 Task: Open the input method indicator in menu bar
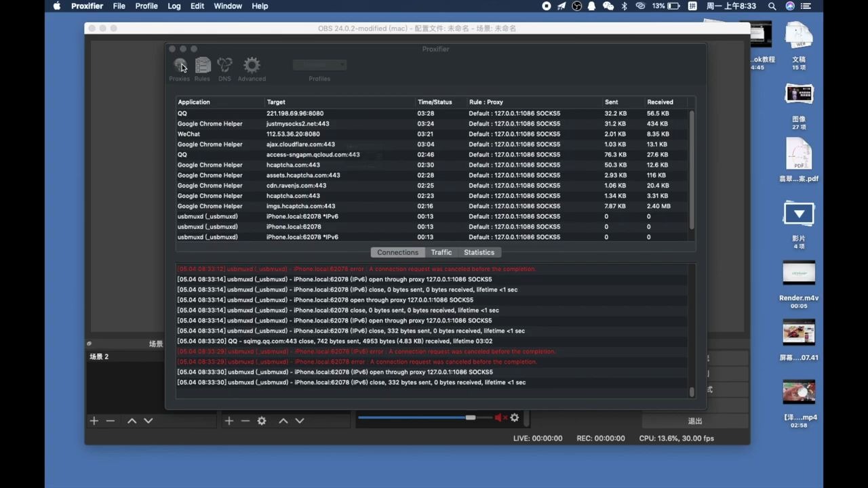pyautogui.click(x=692, y=6)
